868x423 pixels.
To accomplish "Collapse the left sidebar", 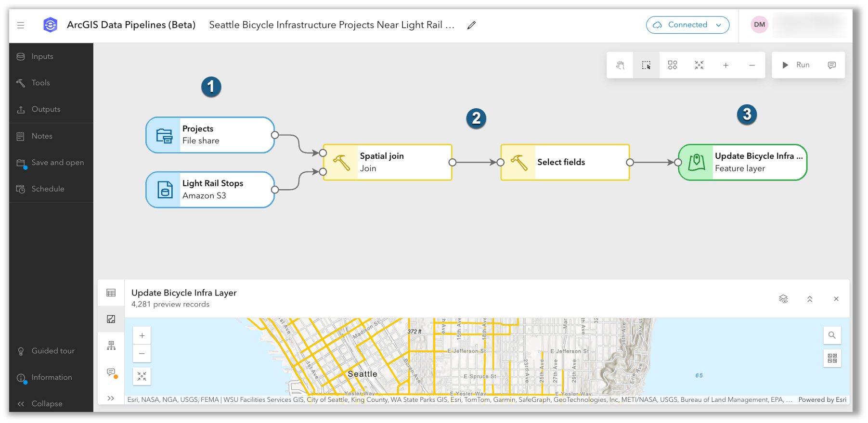I will click(41, 404).
